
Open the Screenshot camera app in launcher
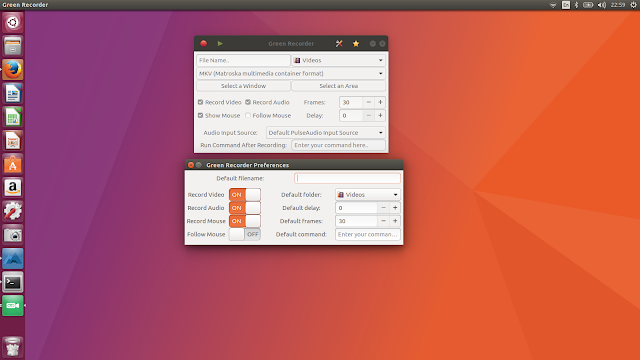click(13, 235)
